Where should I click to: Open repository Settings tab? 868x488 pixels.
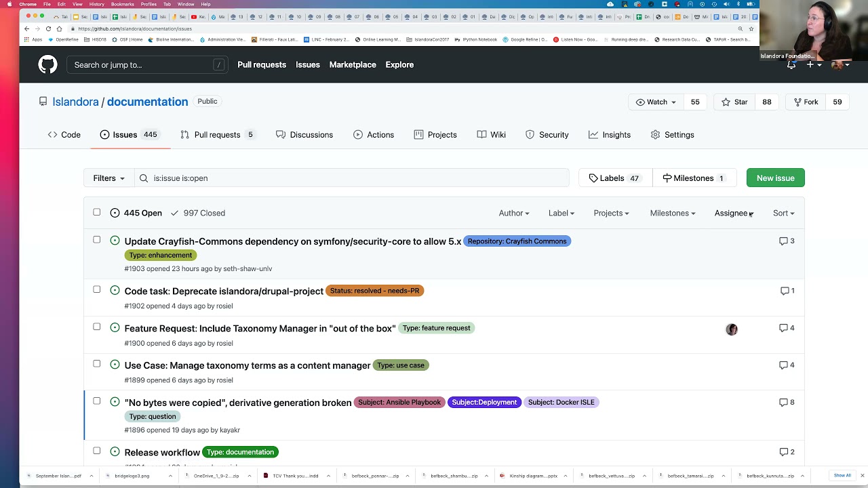pos(672,135)
